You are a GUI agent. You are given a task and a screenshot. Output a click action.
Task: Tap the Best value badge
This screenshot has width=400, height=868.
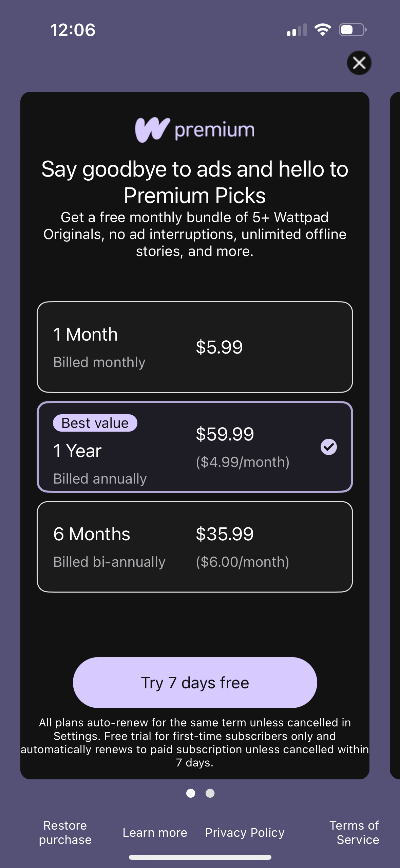pyautogui.click(x=95, y=423)
